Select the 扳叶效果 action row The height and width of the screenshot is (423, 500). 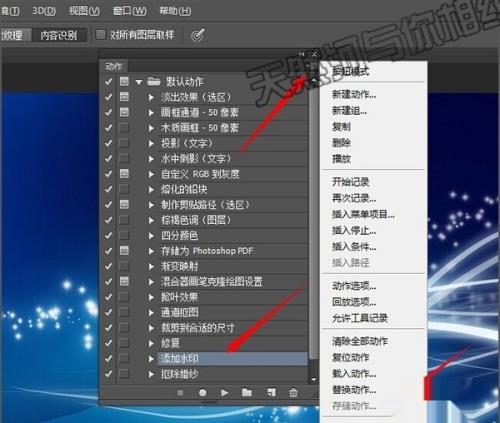(233, 297)
